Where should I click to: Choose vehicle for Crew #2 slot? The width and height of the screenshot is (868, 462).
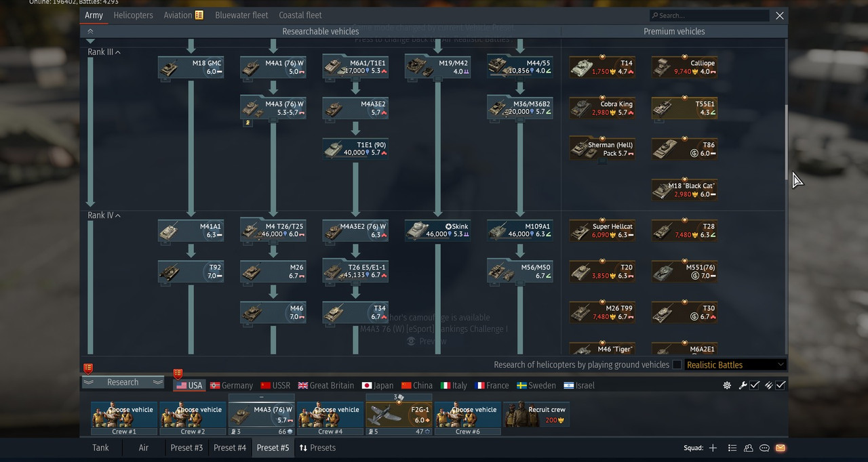pos(193,419)
